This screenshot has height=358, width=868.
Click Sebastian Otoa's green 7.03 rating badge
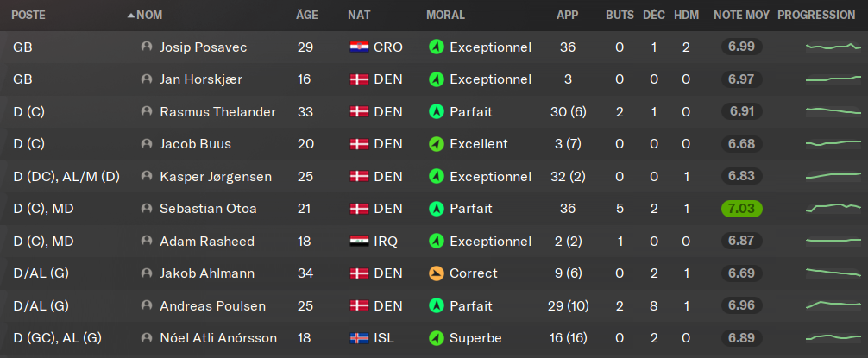pos(741,209)
